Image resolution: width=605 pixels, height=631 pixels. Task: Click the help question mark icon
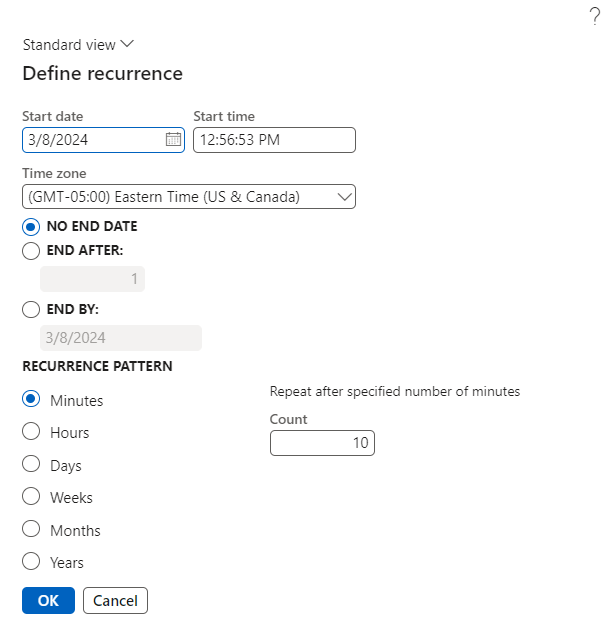pyautogui.click(x=594, y=15)
